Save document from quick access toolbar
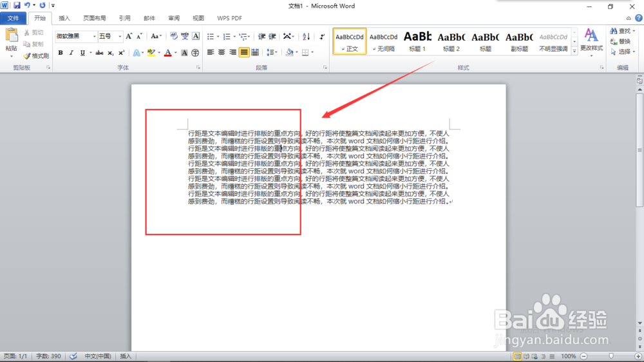The height and width of the screenshot is (362, 644). click(x=17, y=5)
